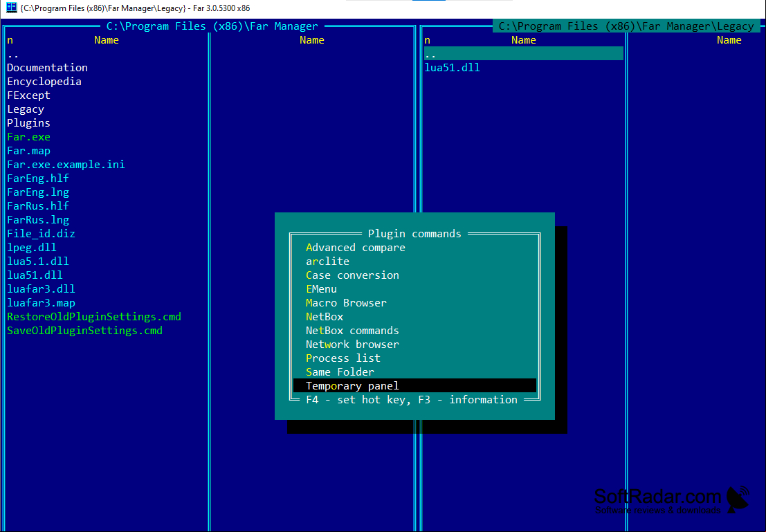Screen dimensions: 766x532
Task: Select File_id.diz file
Action: (41, 234)
